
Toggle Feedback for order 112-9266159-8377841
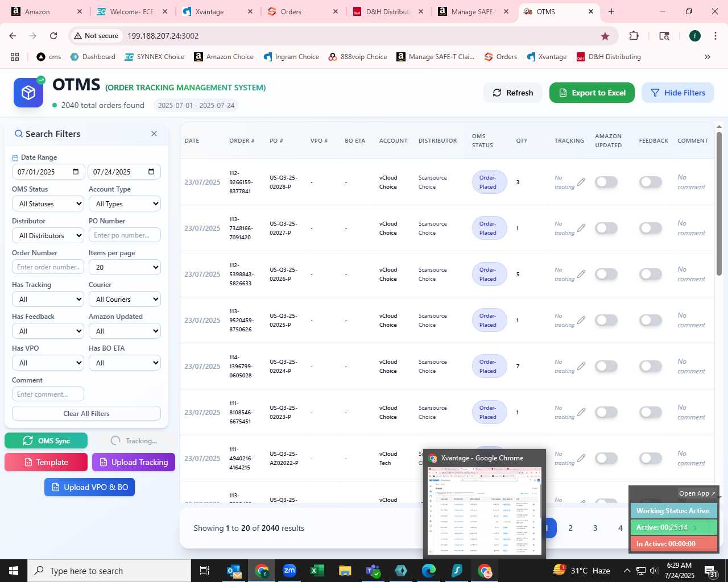[651, 182]
